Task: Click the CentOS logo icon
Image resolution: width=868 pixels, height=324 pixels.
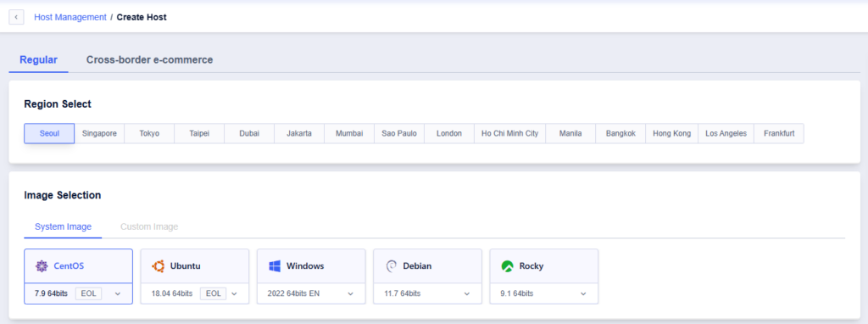Action: [x=42, y=266]
